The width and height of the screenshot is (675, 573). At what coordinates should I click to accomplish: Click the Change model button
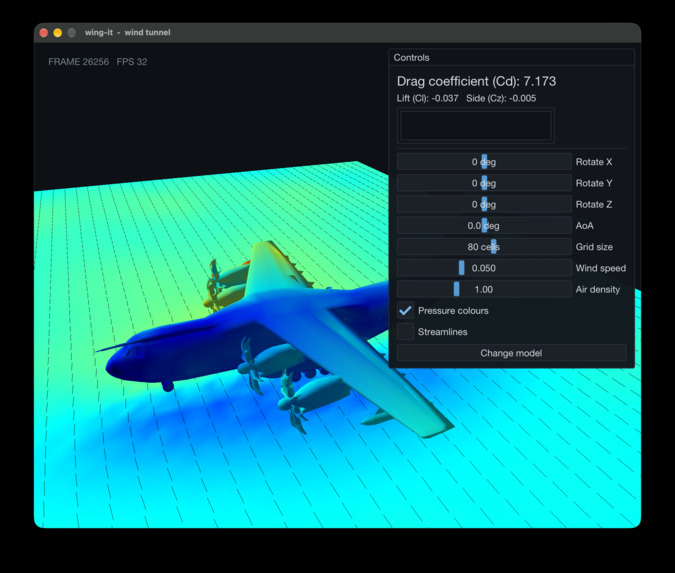click(x=511, y=353)
